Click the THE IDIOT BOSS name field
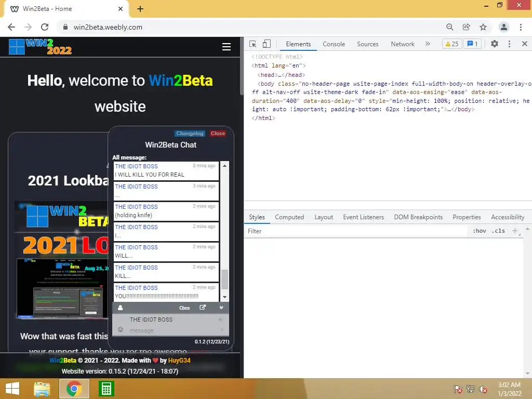Screen dimensions: 532x399 tap(170, 320)
